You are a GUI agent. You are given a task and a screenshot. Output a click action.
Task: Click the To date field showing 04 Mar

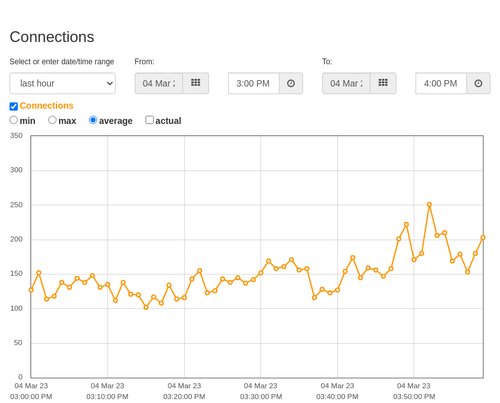pyautogui.click(x=346, y=83)
